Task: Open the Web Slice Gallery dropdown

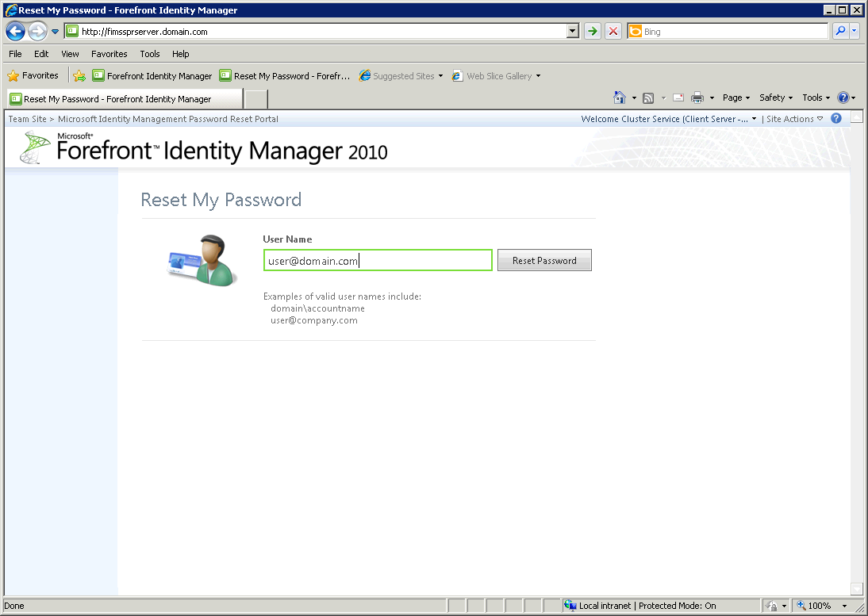Action: 497,76
